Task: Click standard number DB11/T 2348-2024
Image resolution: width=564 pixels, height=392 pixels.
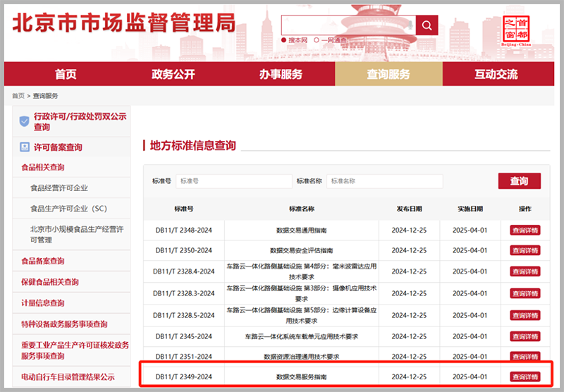Action: coord(184,230)
